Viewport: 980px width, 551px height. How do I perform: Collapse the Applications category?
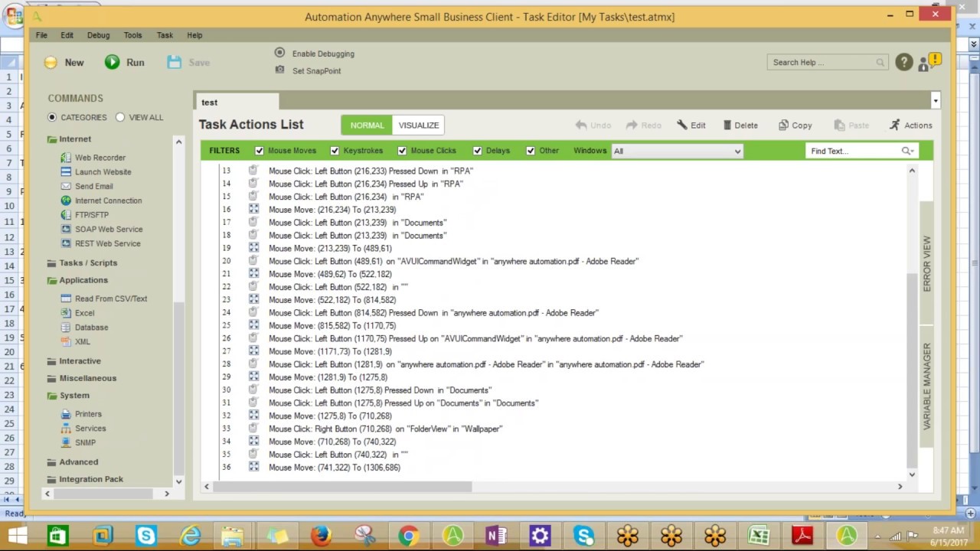click(52, 280)
